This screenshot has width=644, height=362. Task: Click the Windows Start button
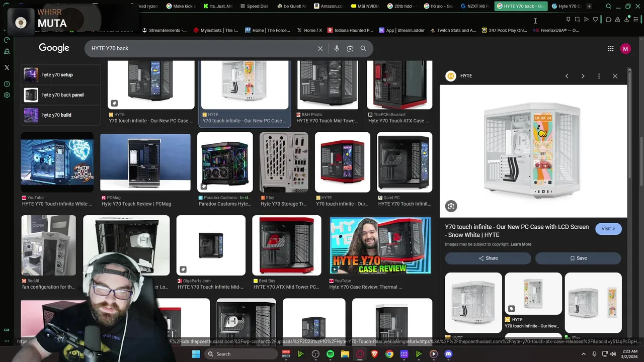(196, 354)
